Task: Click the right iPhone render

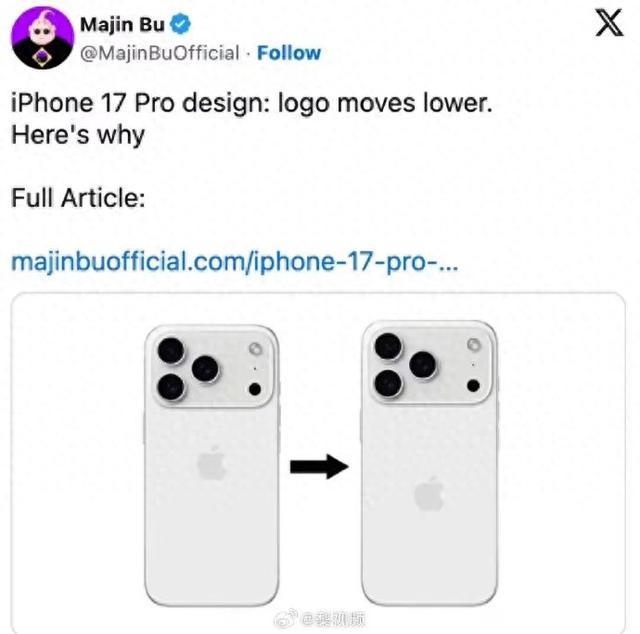Action: click(429, 463)
